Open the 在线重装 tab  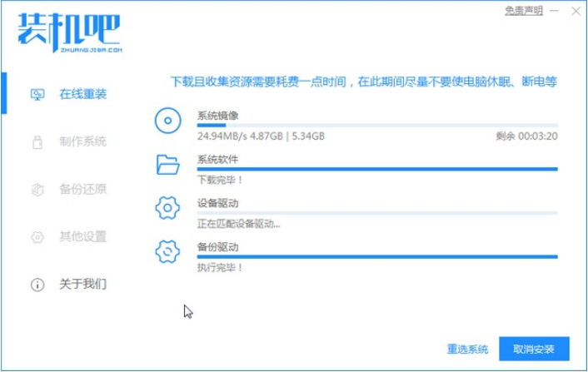(x=82, y=93)
